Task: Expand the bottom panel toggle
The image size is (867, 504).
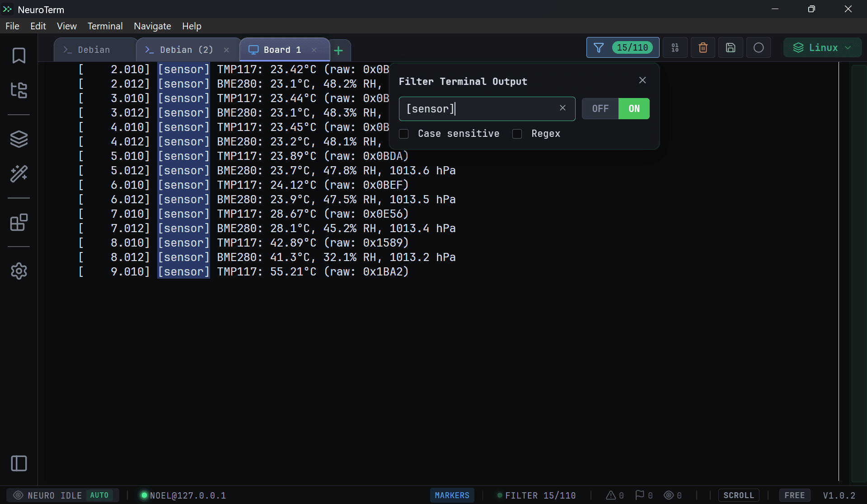Action: 19,463
